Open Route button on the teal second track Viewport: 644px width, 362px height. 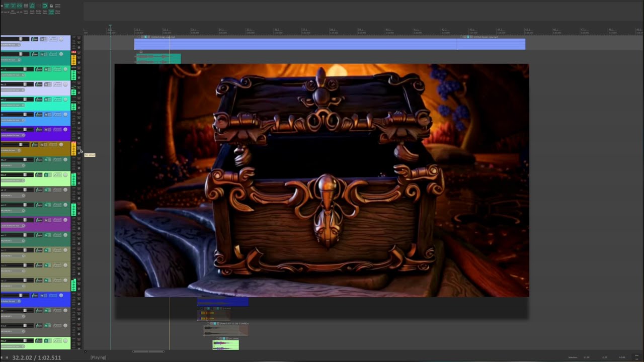click(35, 54)
